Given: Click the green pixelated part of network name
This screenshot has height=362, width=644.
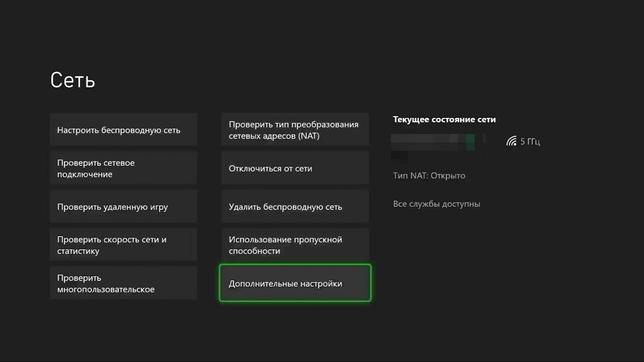Looking at the screenshot, I should click(x=471, y=142).
